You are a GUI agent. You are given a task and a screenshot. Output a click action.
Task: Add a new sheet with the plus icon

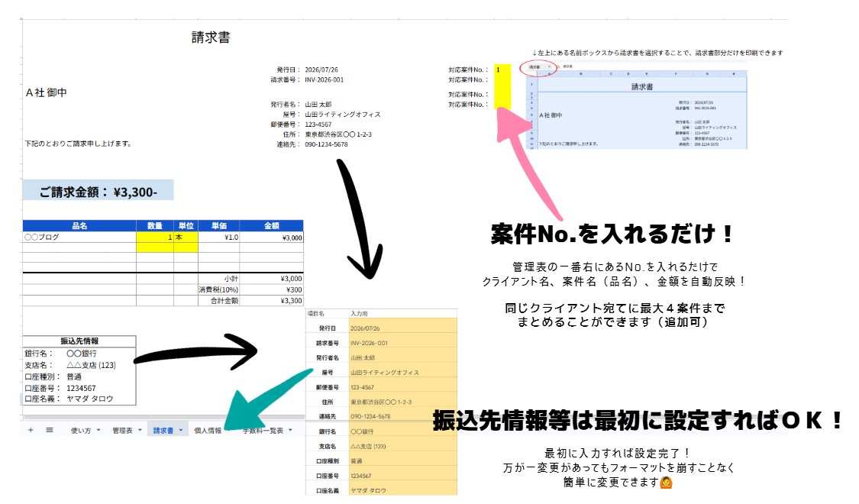click(x=31, y=430)
